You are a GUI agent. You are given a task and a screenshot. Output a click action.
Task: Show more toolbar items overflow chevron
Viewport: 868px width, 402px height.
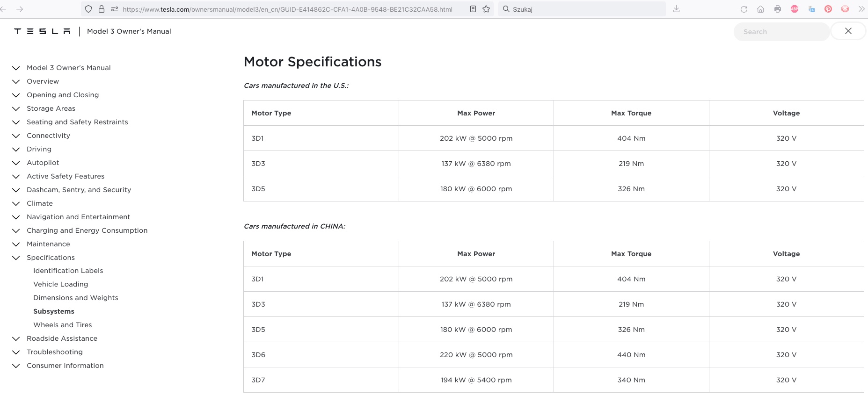pyautogui.click(x=861, y=9)
